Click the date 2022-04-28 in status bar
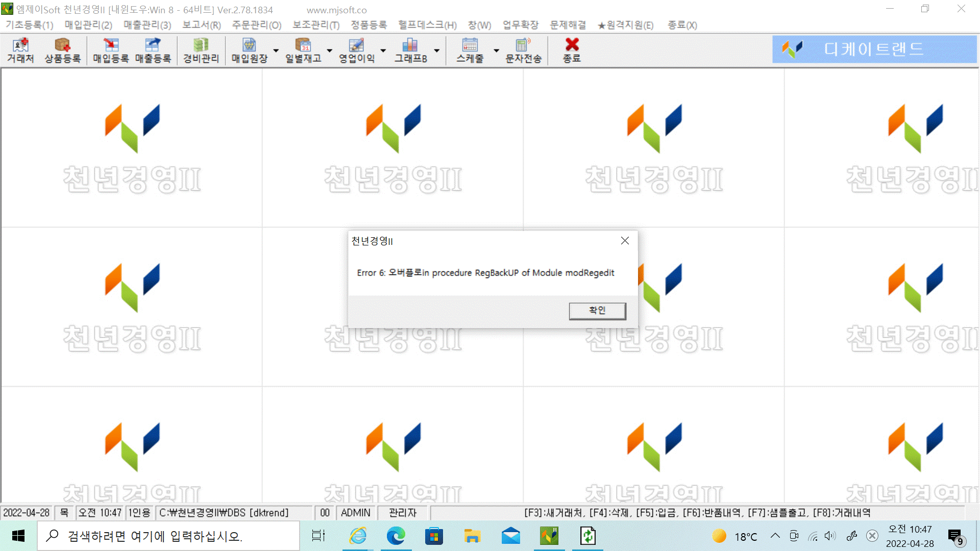Image resolution: width=980 pixels, height=551 pixels. (x=27, y=513)
